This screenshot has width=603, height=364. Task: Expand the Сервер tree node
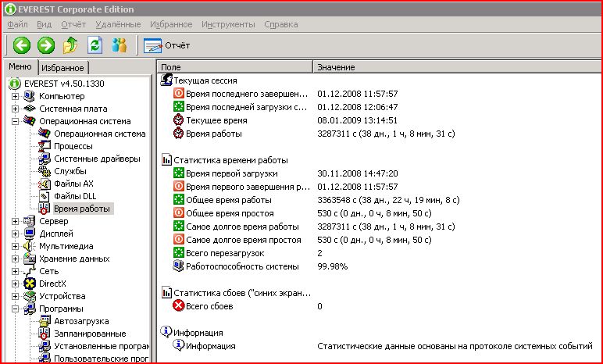tap(15, 221)
